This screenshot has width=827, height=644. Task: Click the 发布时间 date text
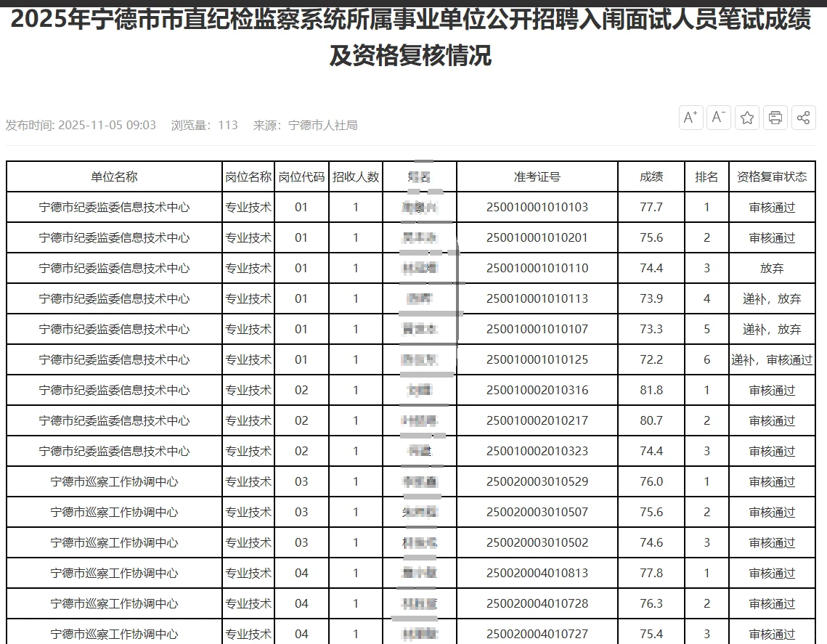pos(81,124)
